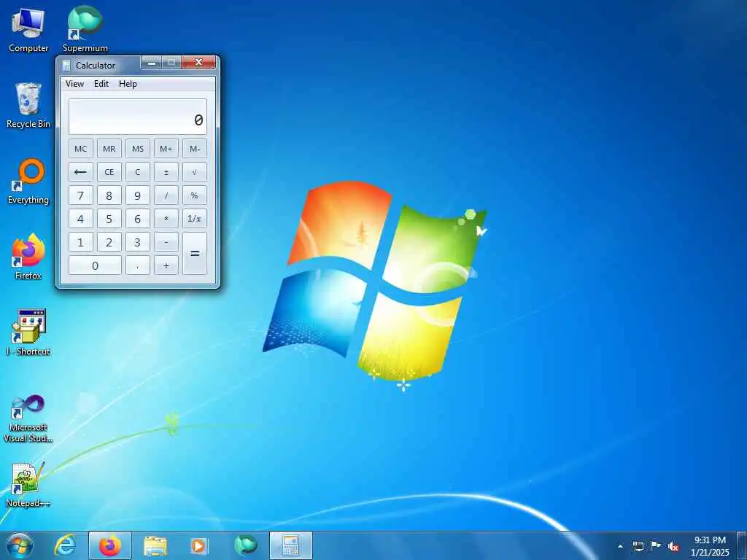This screenshot has width=747, height=560.
Task: Click digit 1 on the calculator
Action: 80,242
